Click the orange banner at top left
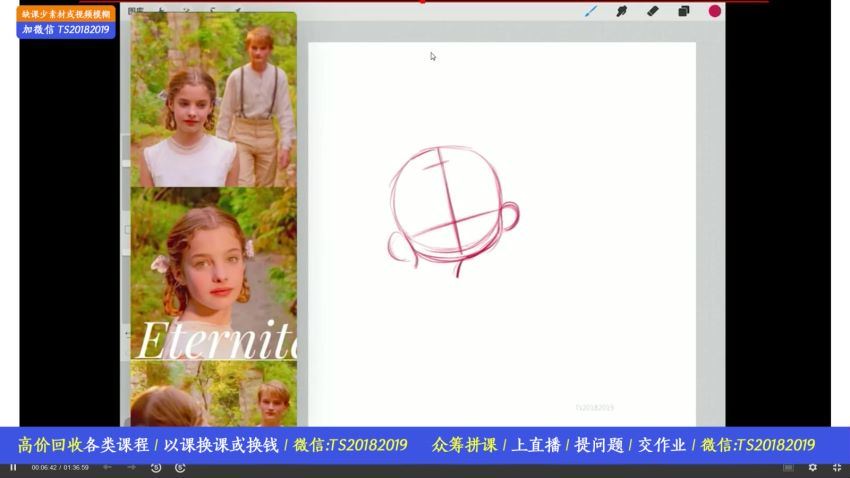850x478 pixels. point(66,14)
